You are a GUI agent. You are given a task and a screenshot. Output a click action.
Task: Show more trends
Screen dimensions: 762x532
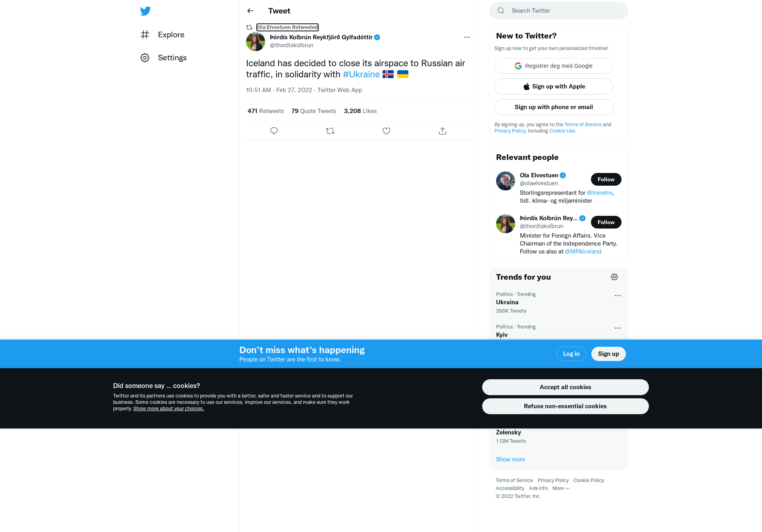[x=510, y=459]
